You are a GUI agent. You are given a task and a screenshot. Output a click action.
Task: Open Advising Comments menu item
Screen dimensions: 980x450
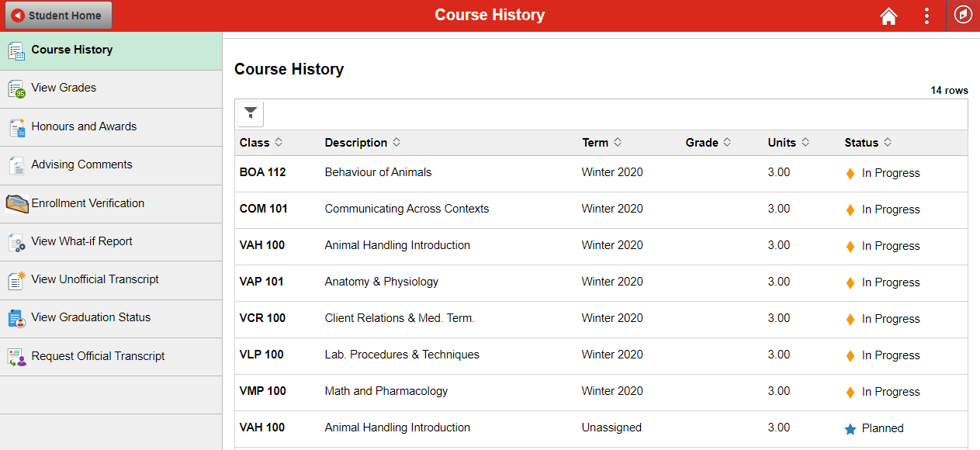(111, 165)
